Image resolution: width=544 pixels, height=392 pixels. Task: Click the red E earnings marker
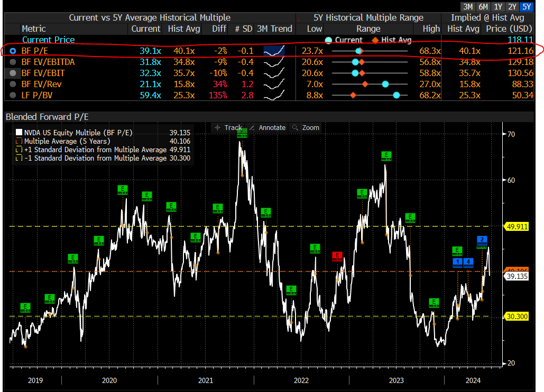tap(337, 257)
